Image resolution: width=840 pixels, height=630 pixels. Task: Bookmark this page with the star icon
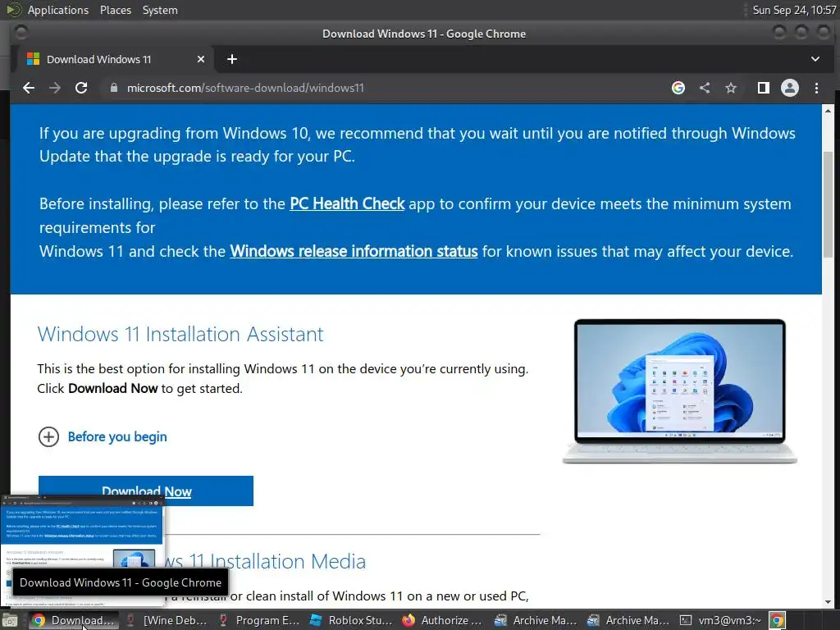[x=731, y=88]
